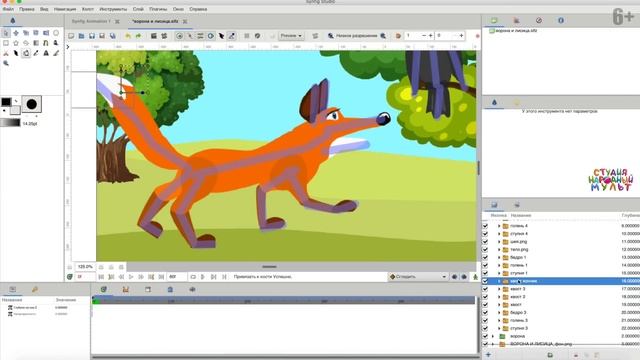Uncheck visibility of layer хвост 3

[x=485, y=289]
